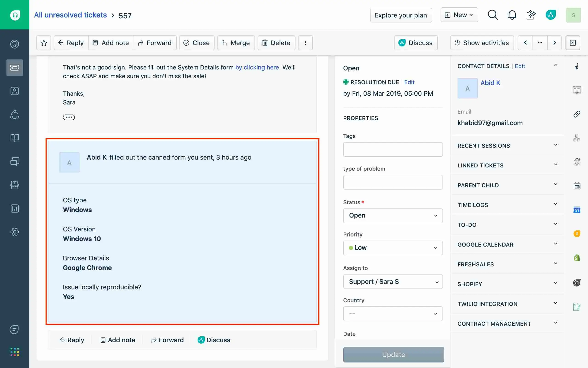The image size is (588, 368).
Task: Open the colorful app switcher grid
Action: click(x=14, y=352)
